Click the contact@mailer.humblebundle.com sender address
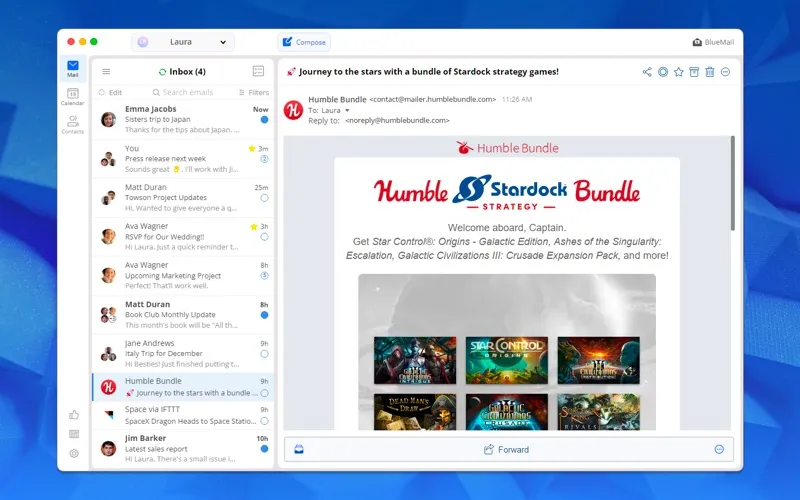800x500 pixels. point(433,99)
